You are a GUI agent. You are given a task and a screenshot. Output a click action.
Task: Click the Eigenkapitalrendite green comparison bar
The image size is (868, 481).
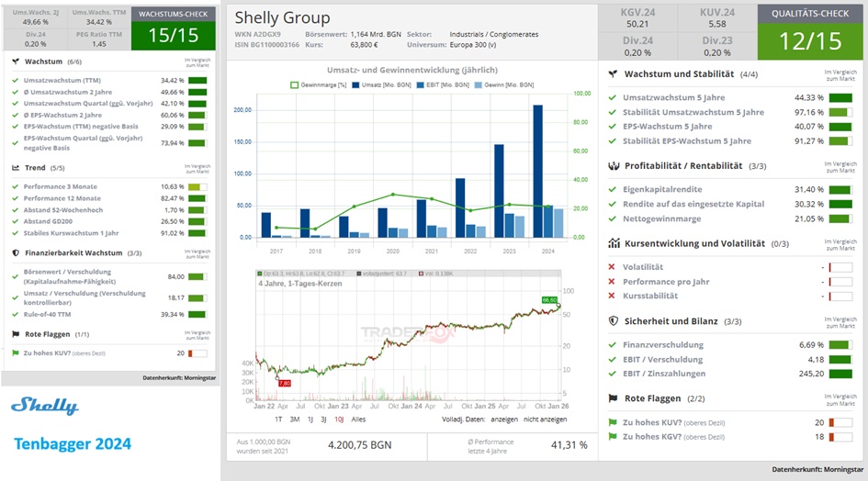point(840,189)
